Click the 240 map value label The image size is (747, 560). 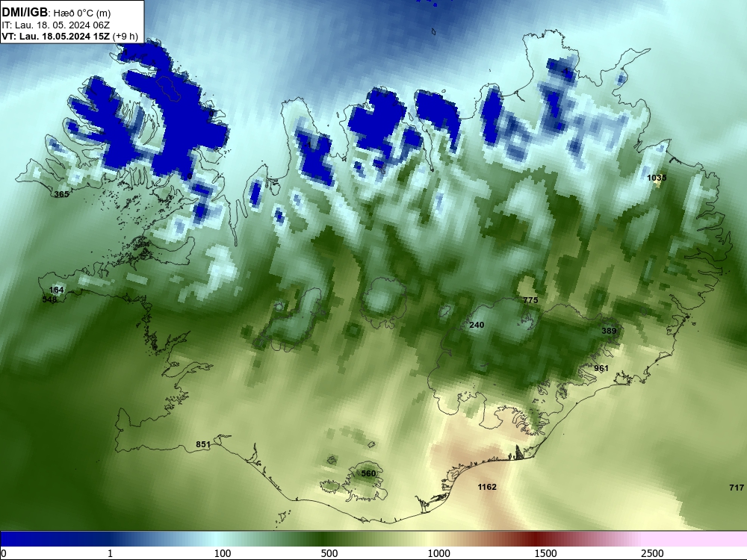click(x=477, y=325)
